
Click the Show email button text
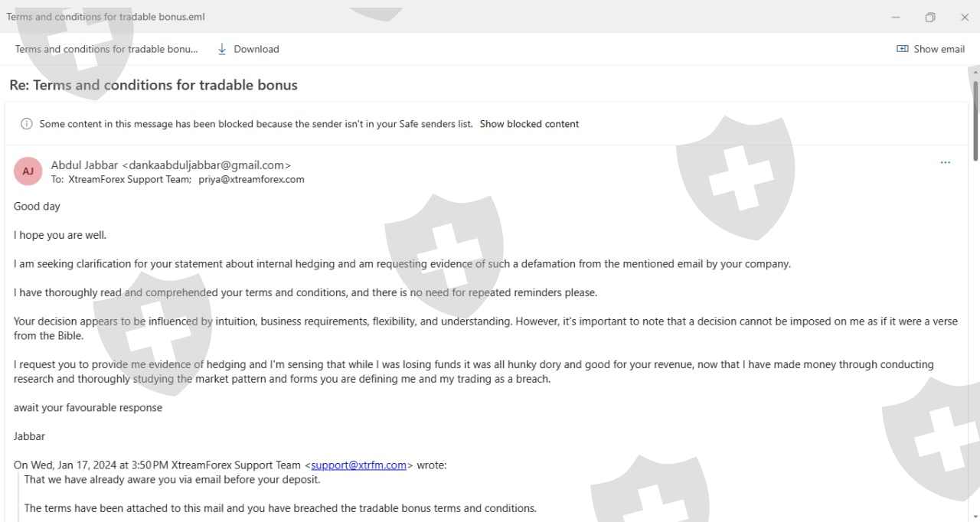click(939, 49)
